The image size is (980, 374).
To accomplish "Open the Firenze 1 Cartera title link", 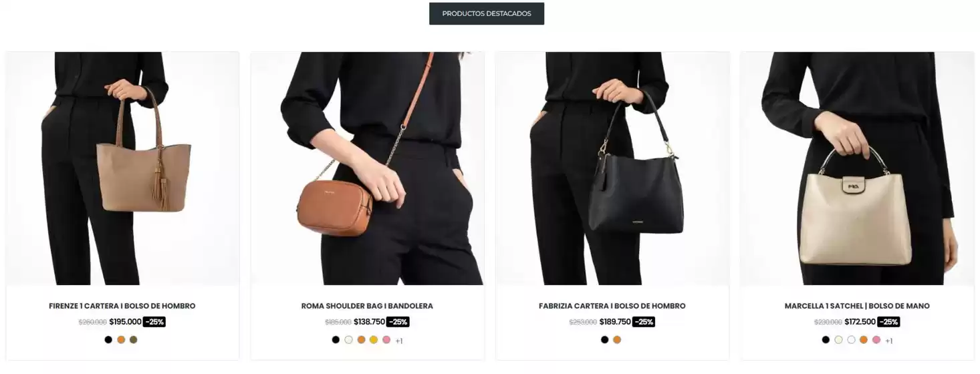I will click(122, 306).
